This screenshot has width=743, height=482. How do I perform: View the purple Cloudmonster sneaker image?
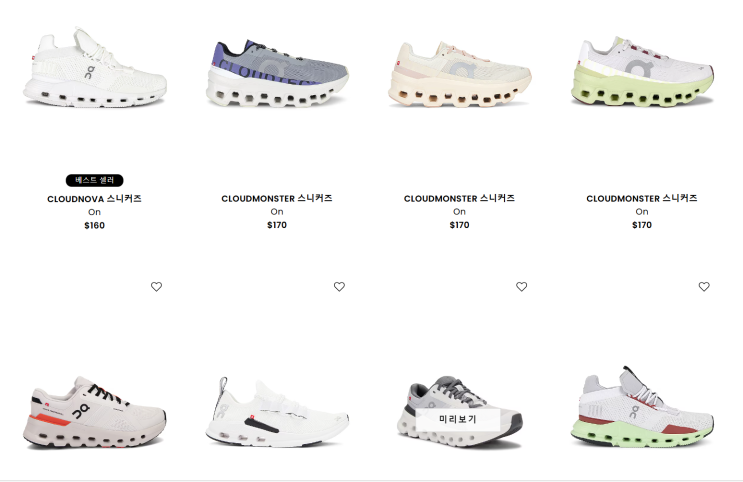[277, 73]
